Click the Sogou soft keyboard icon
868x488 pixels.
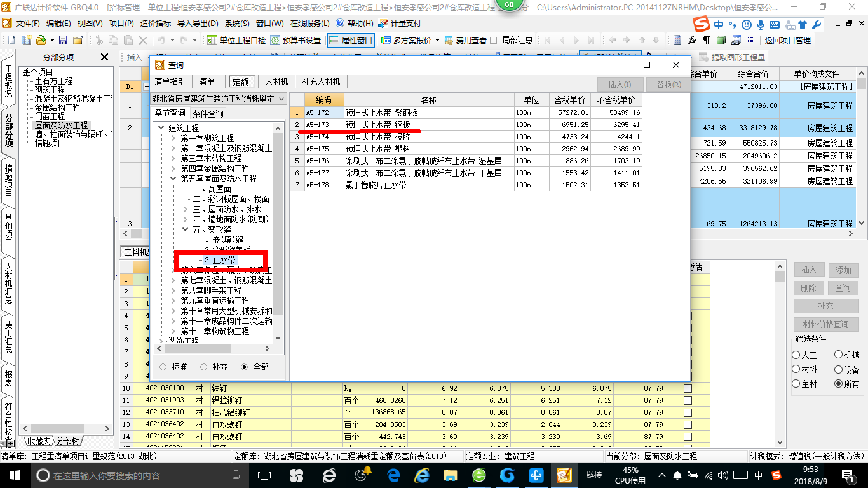click(773, 25)
